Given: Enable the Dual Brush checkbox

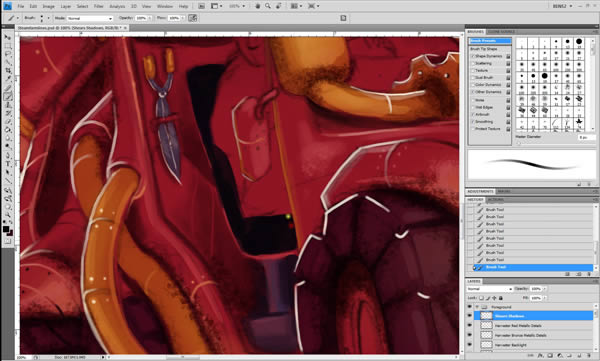Looking at the screenshot, I should [x=473, y=78].
